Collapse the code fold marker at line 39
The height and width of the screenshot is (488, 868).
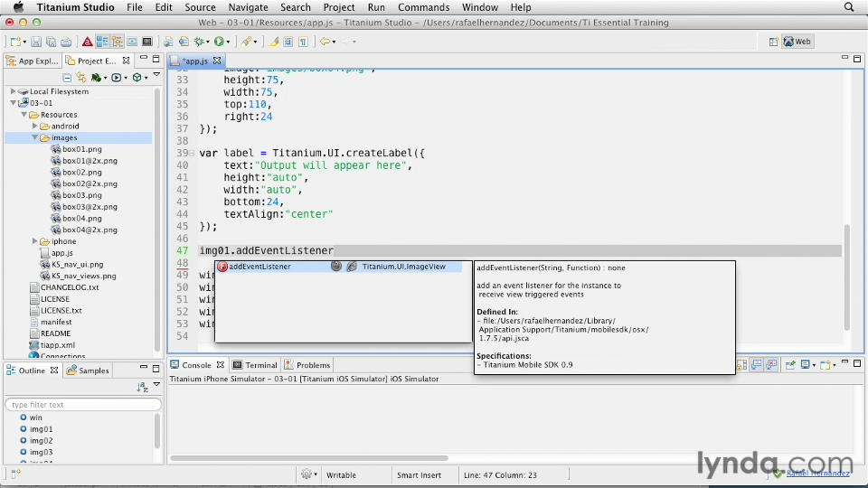192,154
